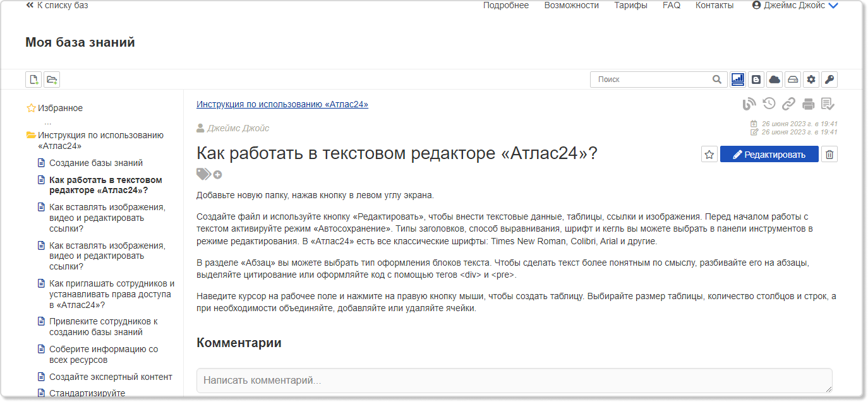The image size is (868, 402).
Task: Copy article link via chain icon
Action: (788, 103)
